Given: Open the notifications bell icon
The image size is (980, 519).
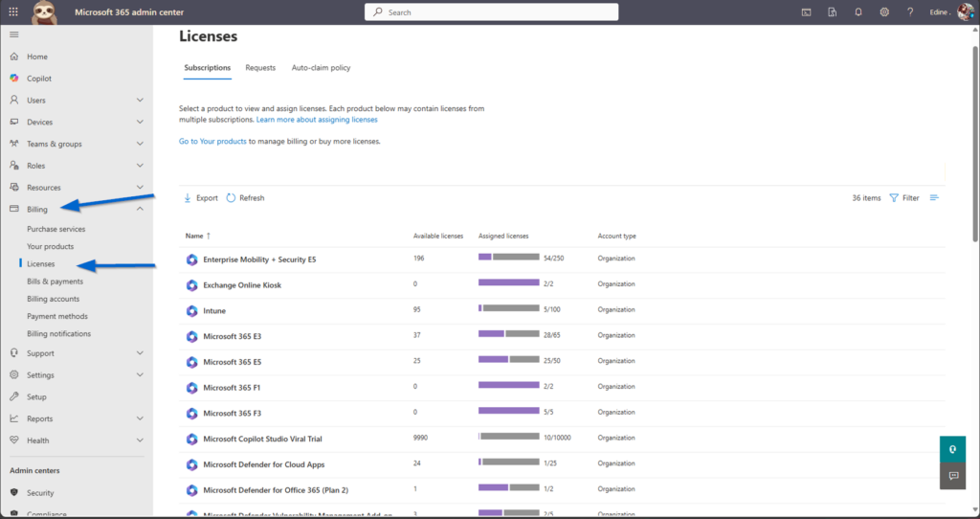Looking at the screenshot, I should [x=858, y=11].
